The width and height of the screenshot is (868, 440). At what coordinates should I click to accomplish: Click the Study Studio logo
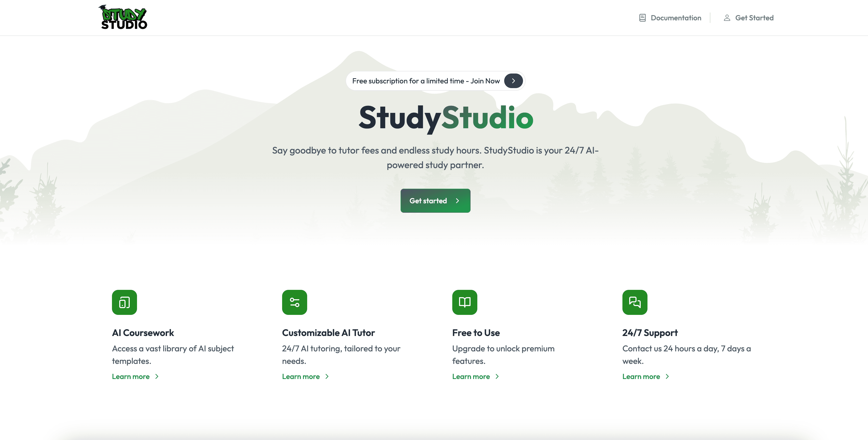(123, 17)
